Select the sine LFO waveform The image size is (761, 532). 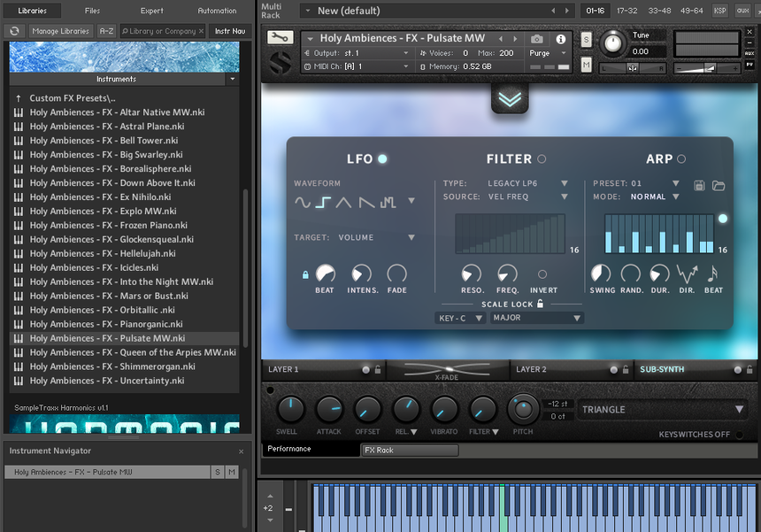(x=303, y=202)
